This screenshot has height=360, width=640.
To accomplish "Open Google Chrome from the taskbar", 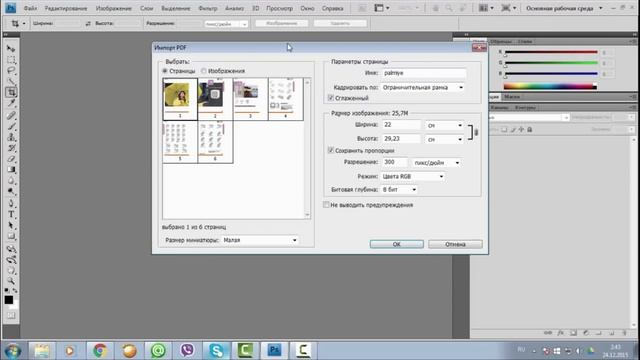I will [x=100, y=350].
